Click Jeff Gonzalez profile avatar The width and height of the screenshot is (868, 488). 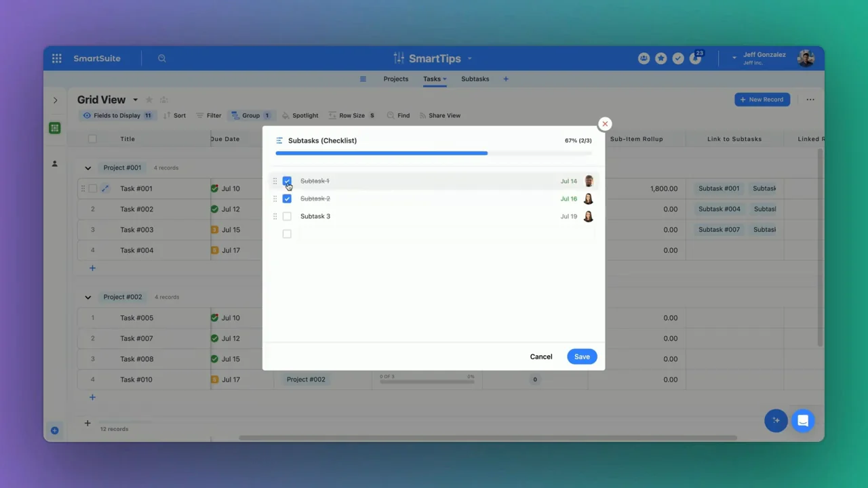click(x=806, y=58)
